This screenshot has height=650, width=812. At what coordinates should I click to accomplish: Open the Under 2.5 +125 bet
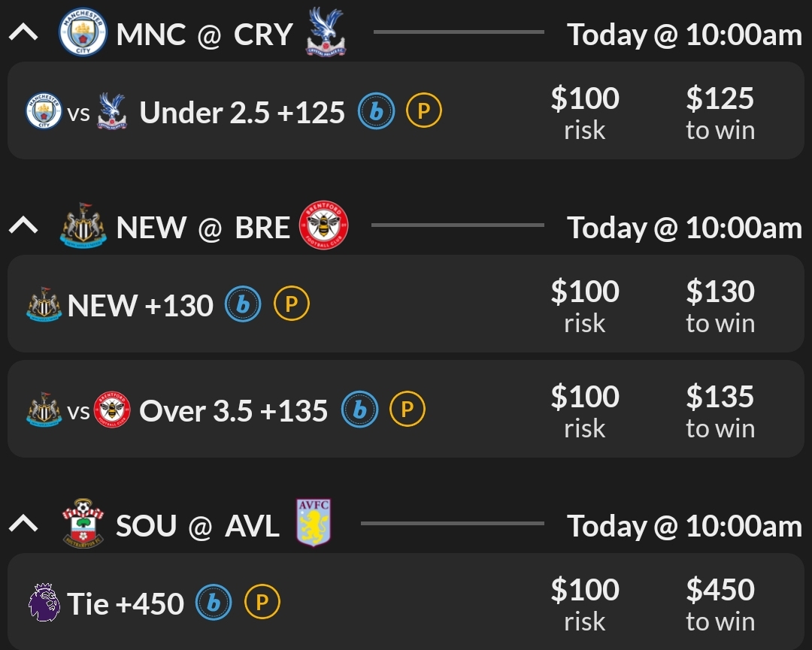[242, 113]
